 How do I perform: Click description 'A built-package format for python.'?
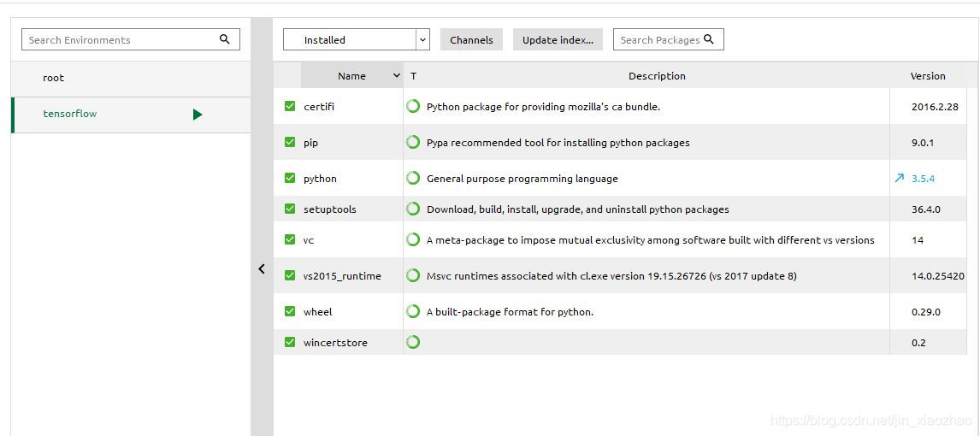(x=510, y=311)
